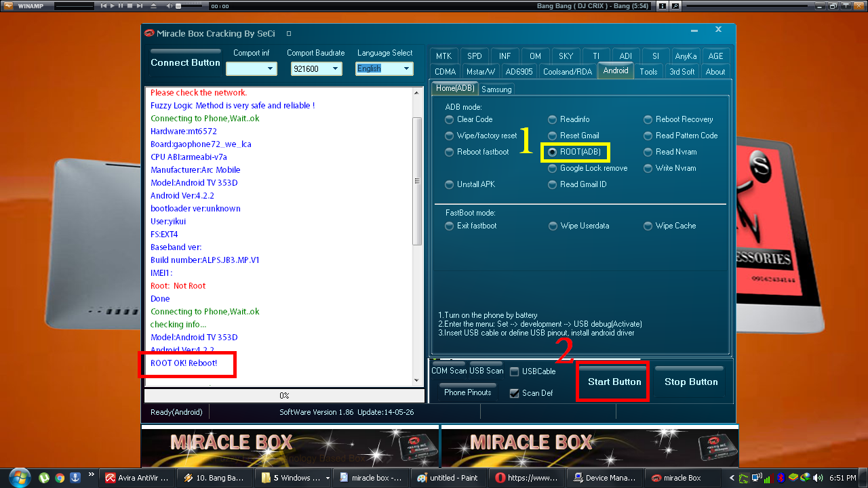
Task: Switch to the SPD tab
Action: (475, 56)
